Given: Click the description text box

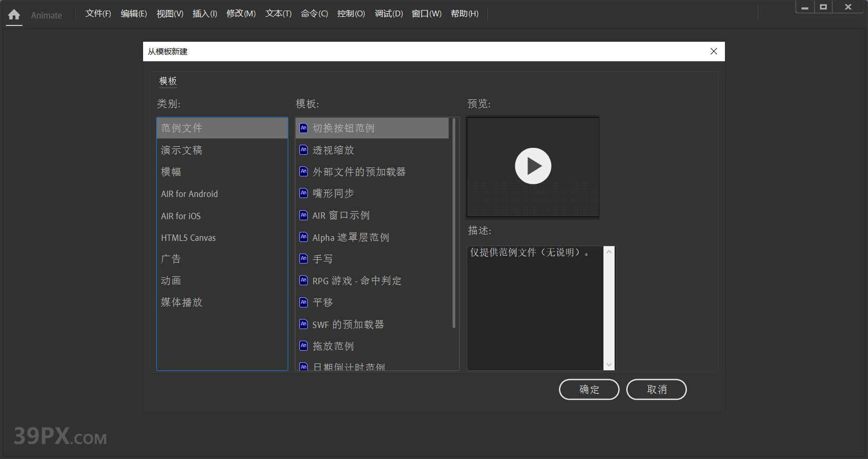Looking at the screenshot, I should click(x=535, y=308).
